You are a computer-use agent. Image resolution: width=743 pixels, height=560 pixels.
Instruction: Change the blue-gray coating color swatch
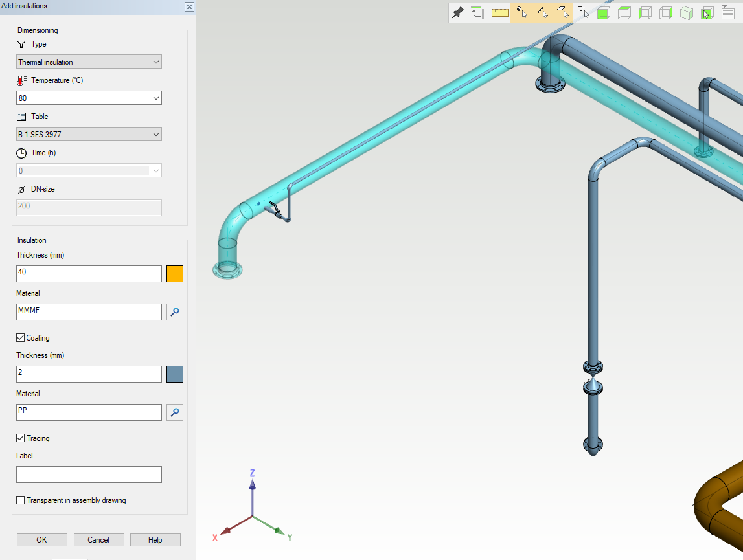(175, 374)
